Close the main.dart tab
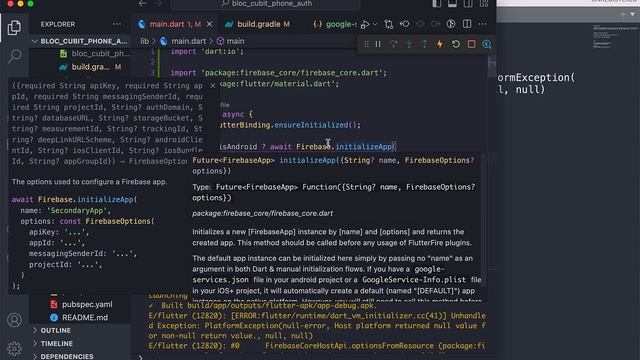 tap(209, 24)
